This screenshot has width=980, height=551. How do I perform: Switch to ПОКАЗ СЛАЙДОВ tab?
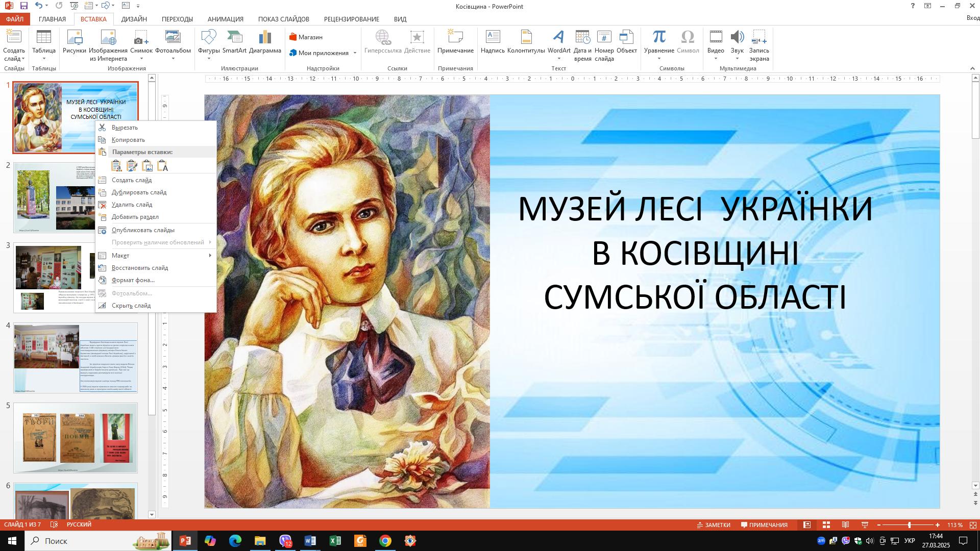click(283, 19)
